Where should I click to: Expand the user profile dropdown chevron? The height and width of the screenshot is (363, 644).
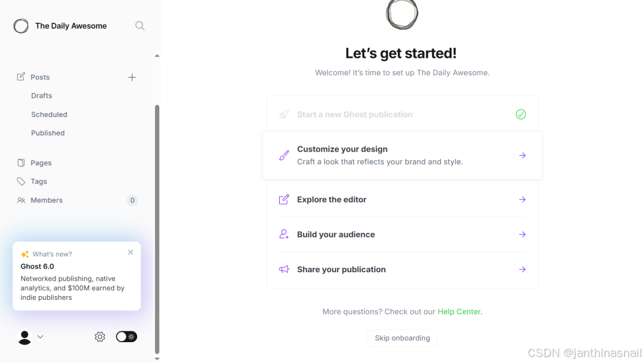[x=41, y=337]
